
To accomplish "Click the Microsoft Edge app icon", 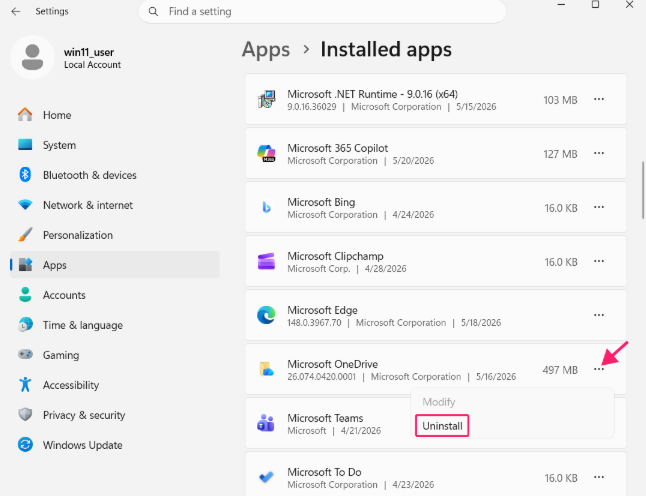I will tap(267, 315).
